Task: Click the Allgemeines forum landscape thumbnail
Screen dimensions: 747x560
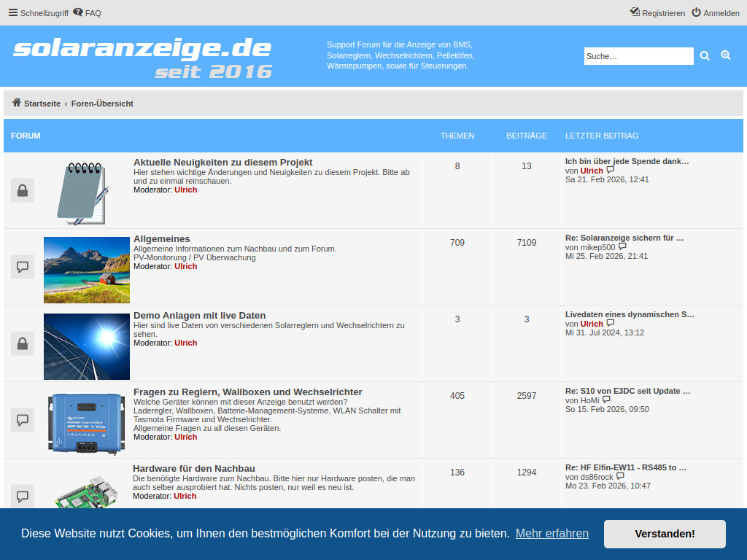Action: [86, 267]
